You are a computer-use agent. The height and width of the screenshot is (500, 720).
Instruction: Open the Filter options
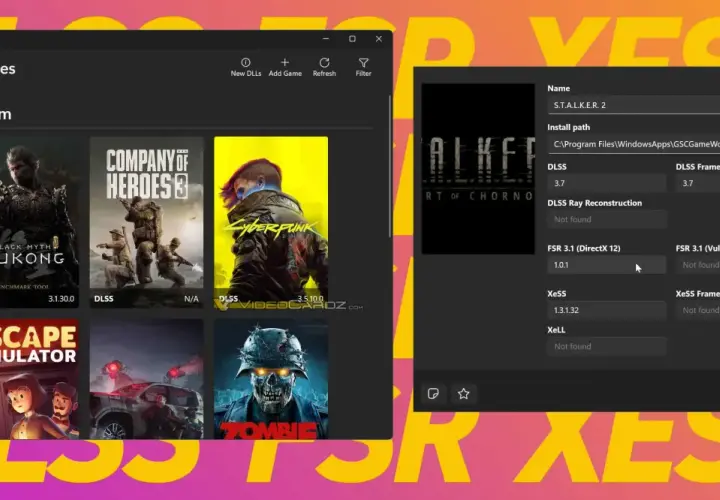(x=363, y=62)
